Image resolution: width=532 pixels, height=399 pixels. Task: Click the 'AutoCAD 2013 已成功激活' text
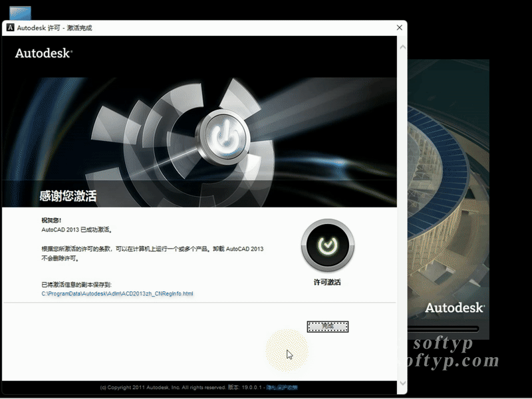click(76, 229)
